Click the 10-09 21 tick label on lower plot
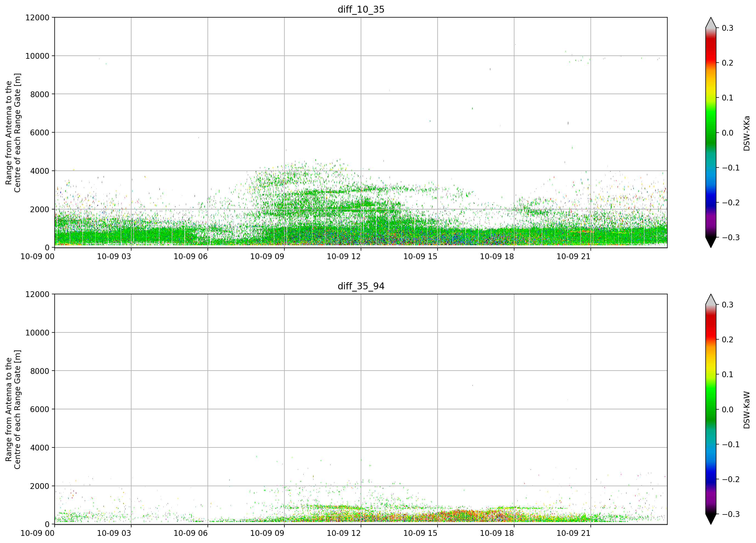Image resolution: width=756 pixels, height=543 pixels. point(573,533)
